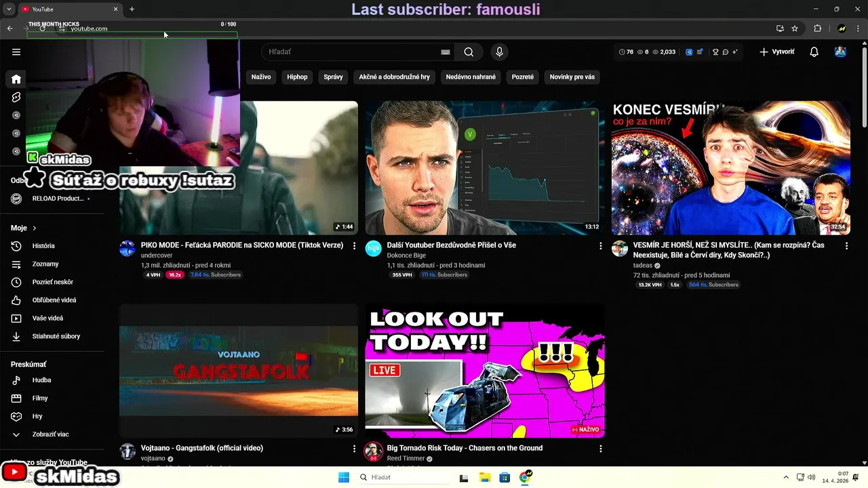868x488 pixels.
Task: Open the vidIQ chat bubble icon
Action: [726, 52]
